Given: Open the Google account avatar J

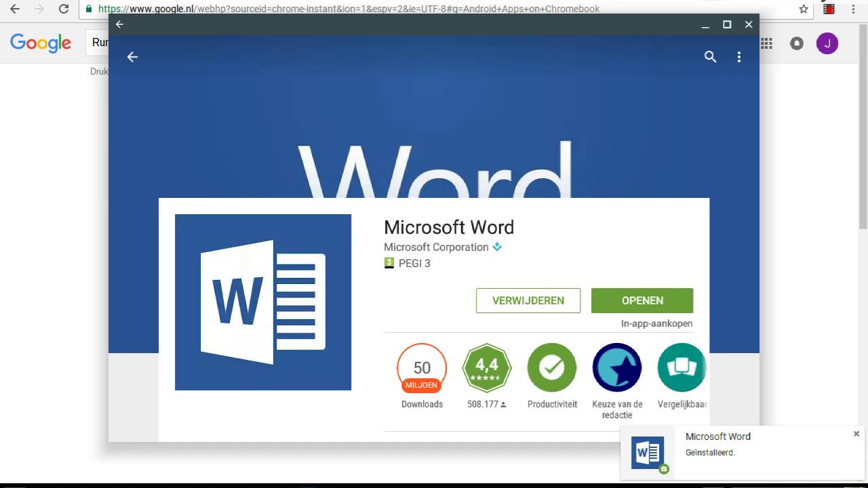Looking at the screenshot, I should tap(827, 43).
